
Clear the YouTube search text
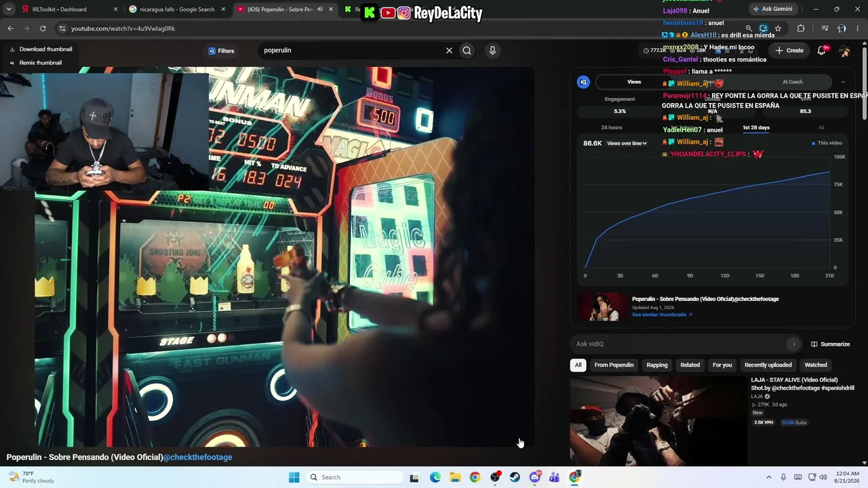tap(449, 50)
